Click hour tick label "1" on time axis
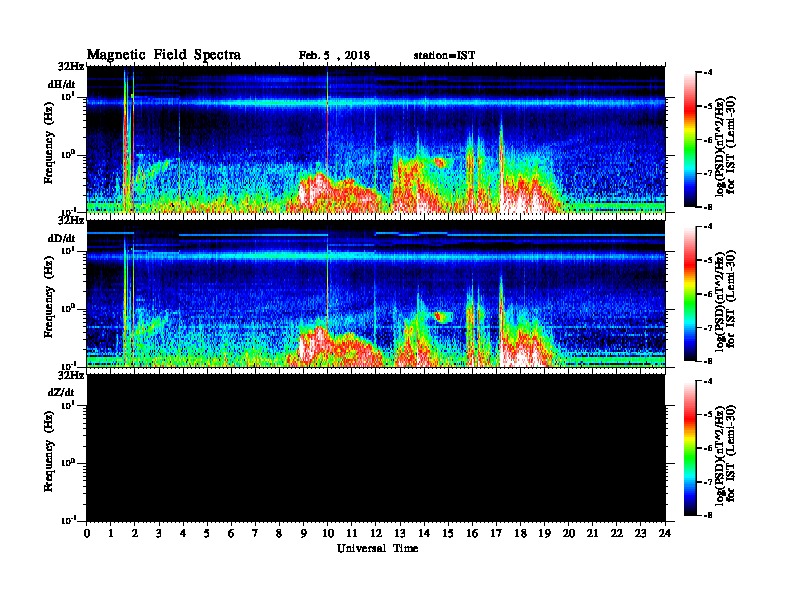Screen dimensions: 792x612 (x=111, y=534)
